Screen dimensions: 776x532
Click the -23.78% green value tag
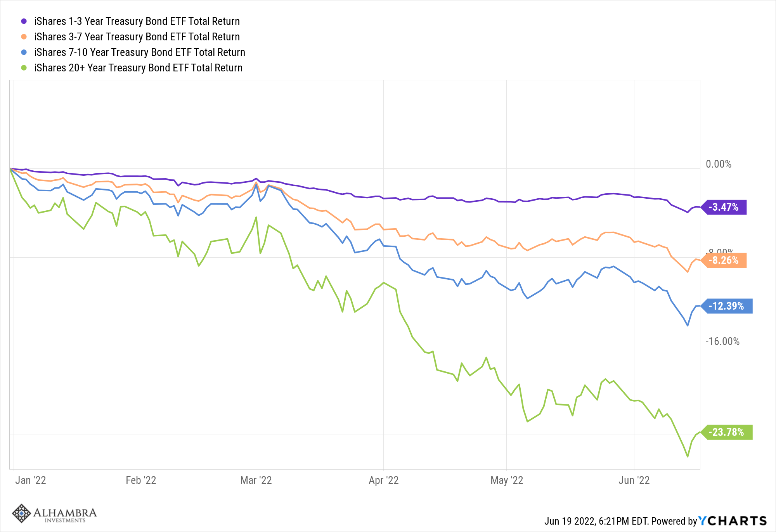[x=726, y=432]
